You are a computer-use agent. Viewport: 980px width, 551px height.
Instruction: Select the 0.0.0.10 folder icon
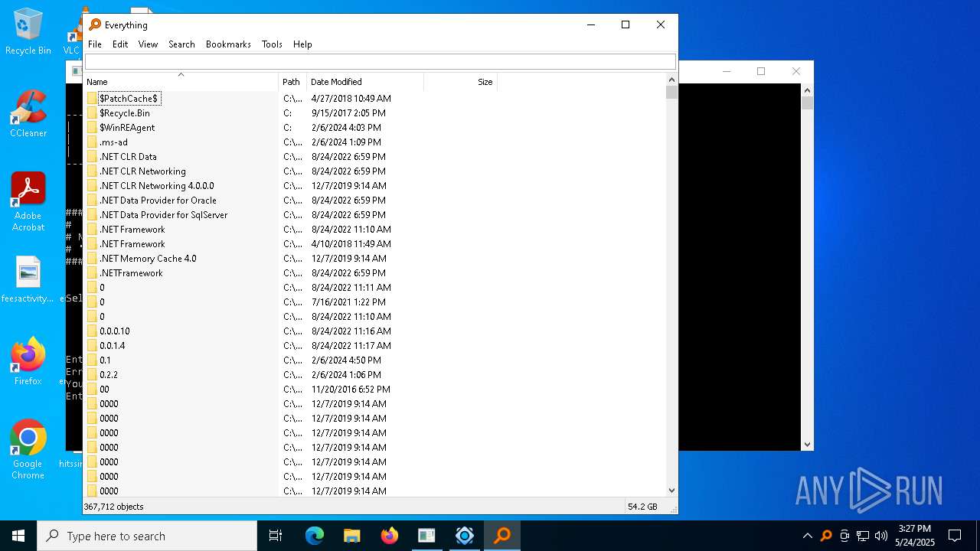point(93,331)
